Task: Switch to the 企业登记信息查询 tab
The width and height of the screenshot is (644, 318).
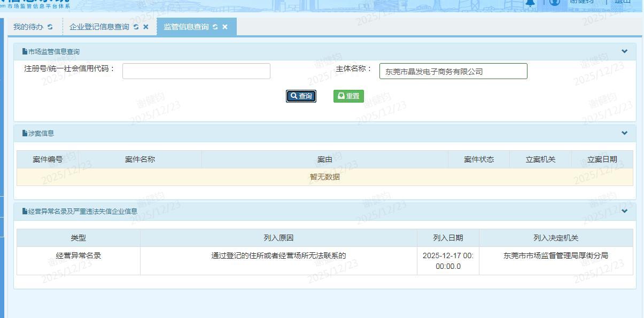Action: click(99, 27)
